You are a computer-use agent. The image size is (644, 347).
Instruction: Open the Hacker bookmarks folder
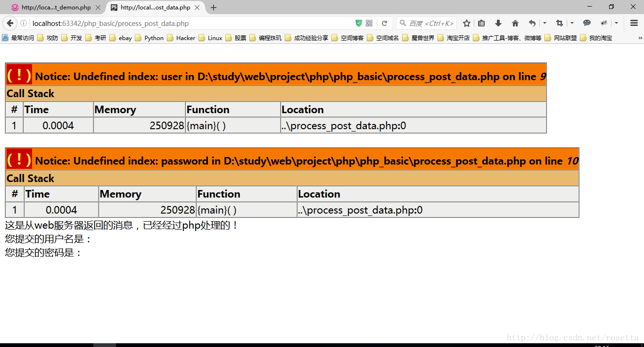tap(181, 38)
